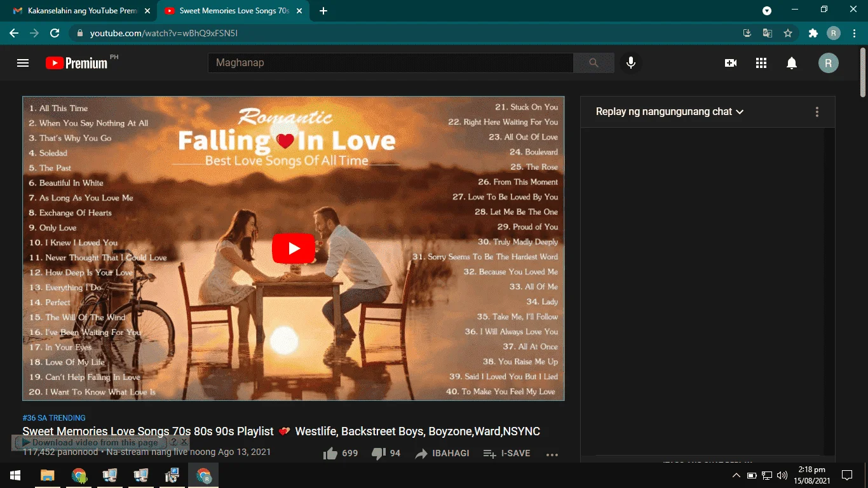Open #36 SA TRENDING link
Image resolution: width=868 pixels, height=488 pixels.
coord(54,418)
